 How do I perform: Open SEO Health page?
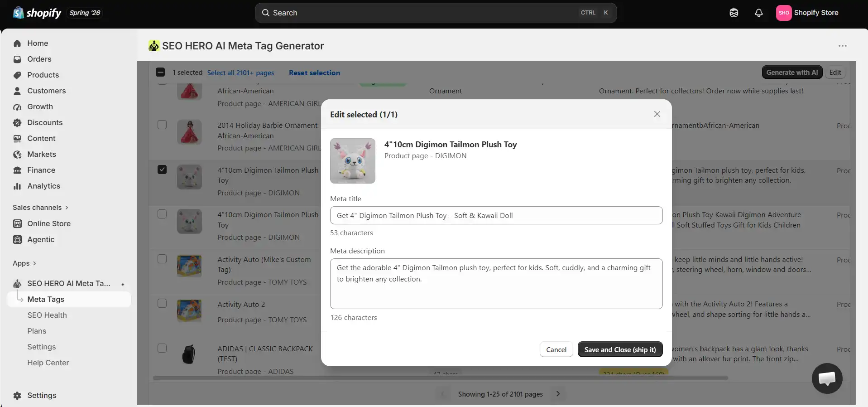pos(47,315)
